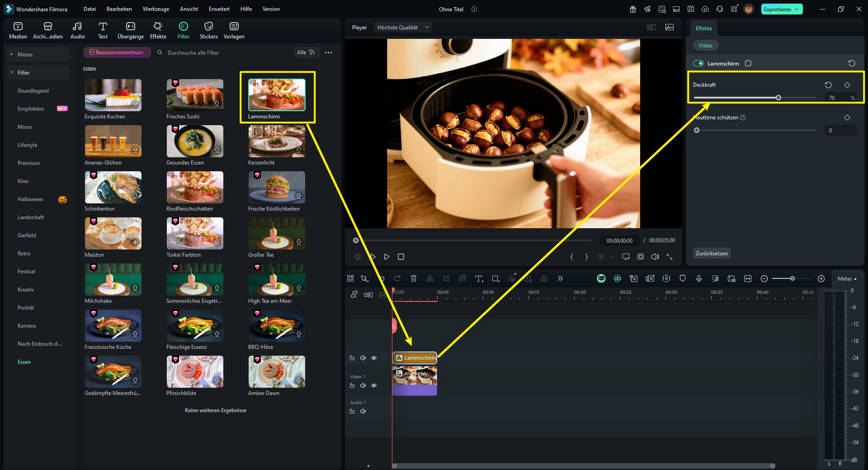
Task: Zoom in the timeline with plus icon
Action: tap(821, 279)
